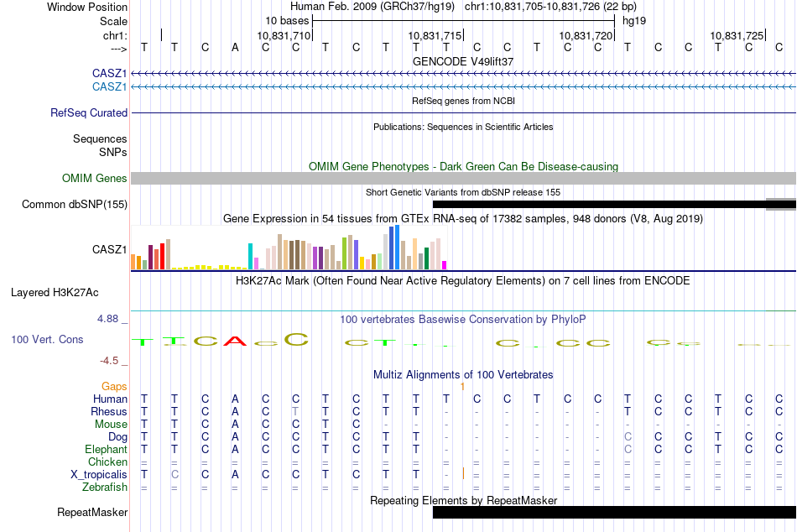The width and height of the screenshot is (797, 532).
Task: Select the Zebrafish alignment row label
Action: (x=105, y=488)
